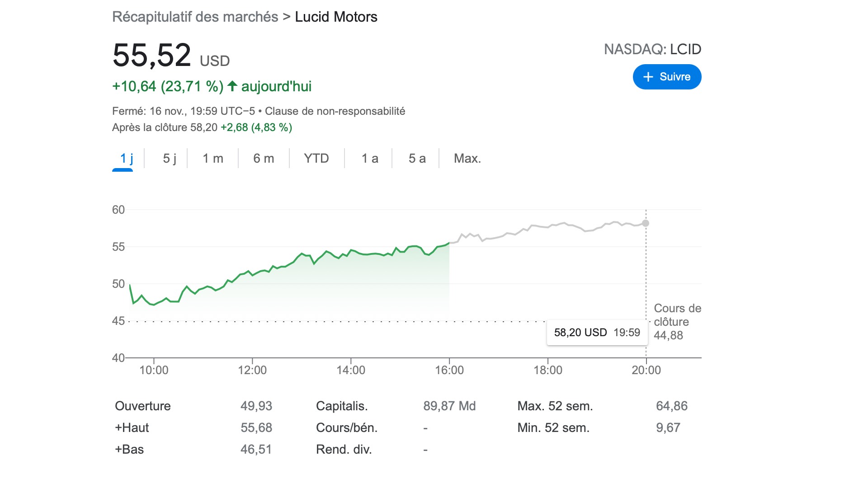Screen dimensions: 868x488
Task: Click the 12:00 time axis label
Action: click(252, 370)
